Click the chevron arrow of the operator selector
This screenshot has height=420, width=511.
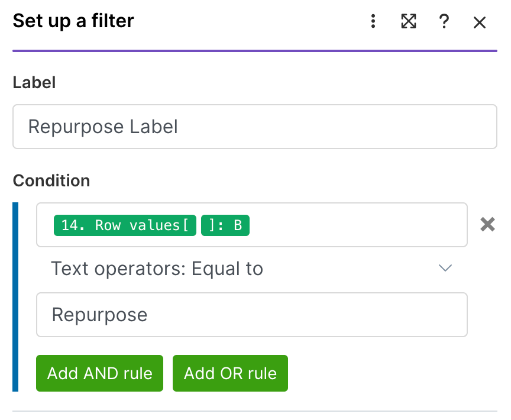(x=445, y=269)
